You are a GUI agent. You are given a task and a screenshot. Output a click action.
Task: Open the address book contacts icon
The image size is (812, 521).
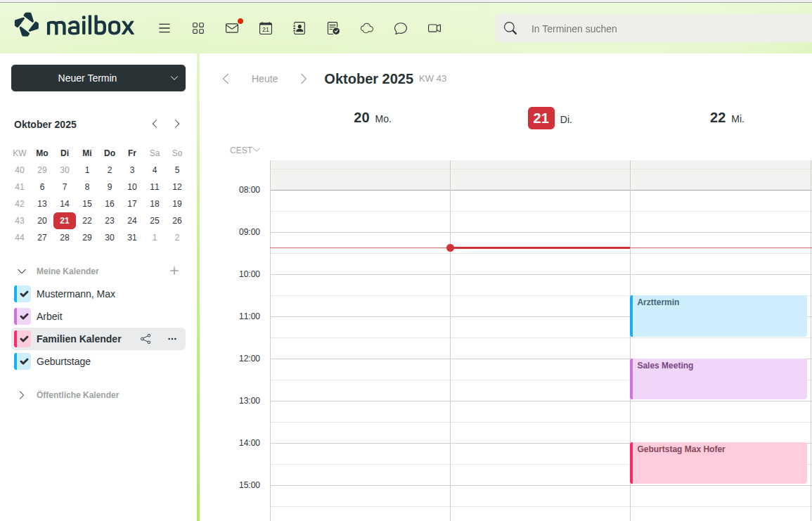pos(299,28)
